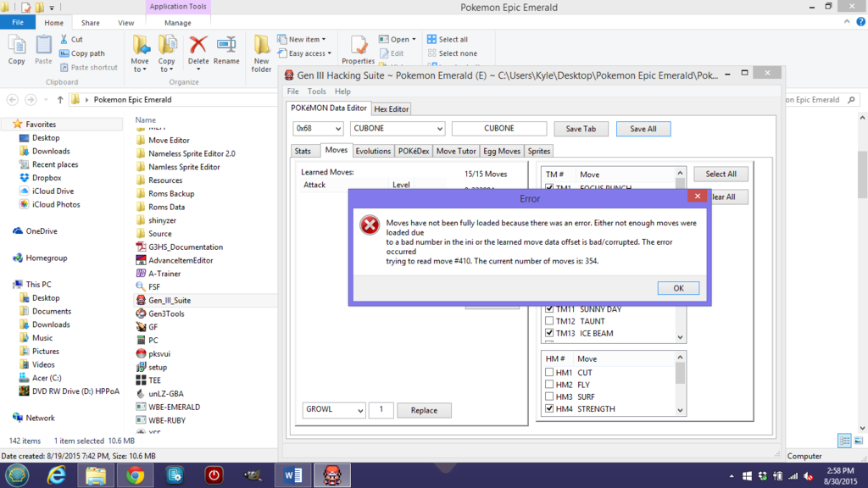Toggle the HM4 STRENGTH checkbox
This screenshot has width=868, height=488.
pyautogui.click(x=549, y=409)
